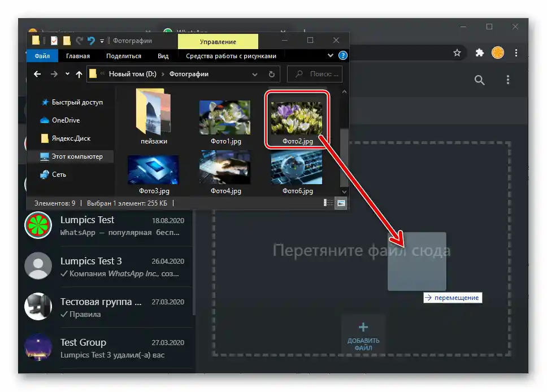Click Фотографии in address path
The height and width of the screenshot is (392, 547).
coord(189,74)
